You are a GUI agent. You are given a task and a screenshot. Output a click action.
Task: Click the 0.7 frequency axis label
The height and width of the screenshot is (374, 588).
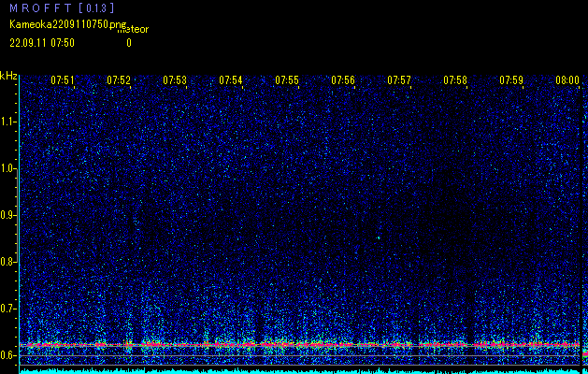coord(7,309)
